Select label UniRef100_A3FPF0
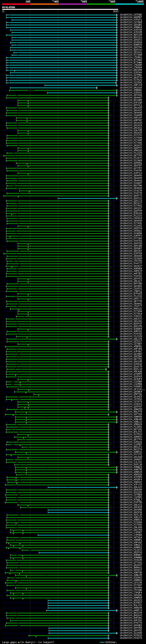 131,236
